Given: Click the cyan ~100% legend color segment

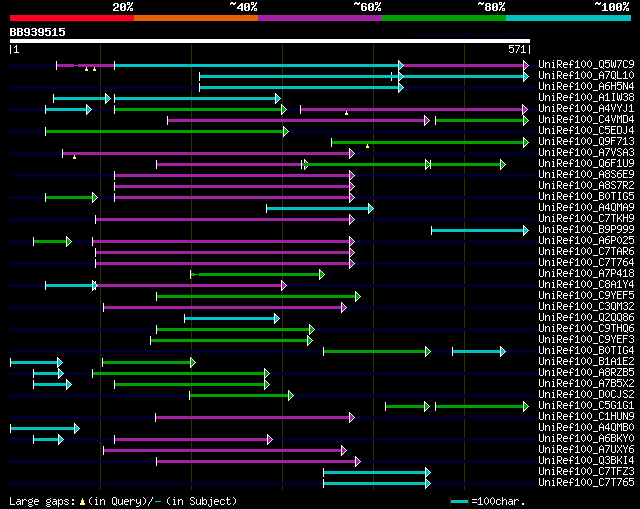Looking at the screenshot, I should click(569, 18).
